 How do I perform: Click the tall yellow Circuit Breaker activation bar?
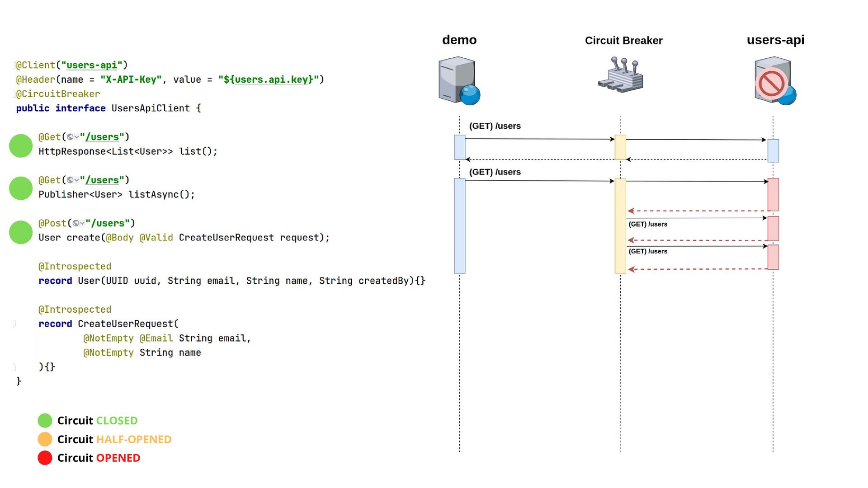point(620,226)
